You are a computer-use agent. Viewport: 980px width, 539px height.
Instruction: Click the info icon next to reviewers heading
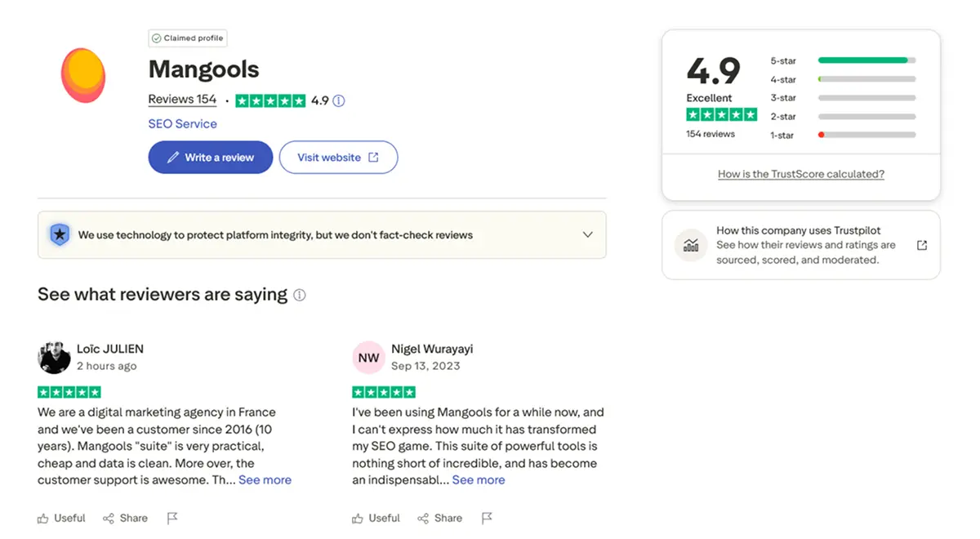coord(300,296)
